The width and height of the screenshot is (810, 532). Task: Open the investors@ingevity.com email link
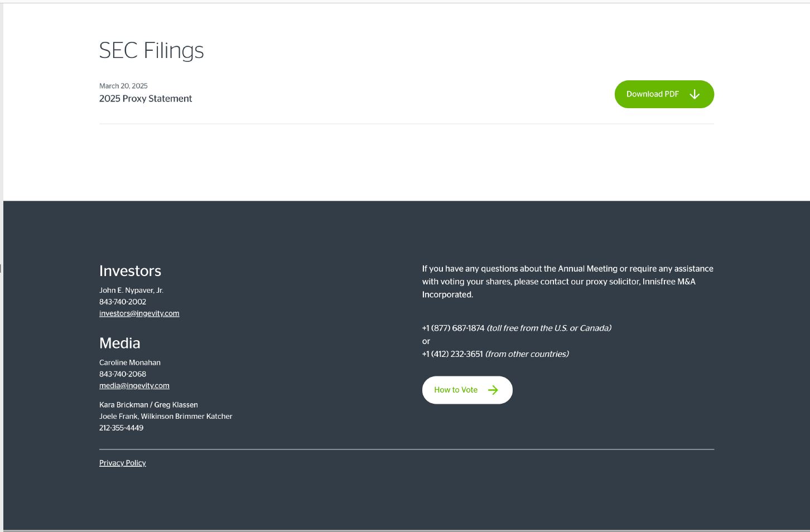pyautogui.click(x=139, y=313)
